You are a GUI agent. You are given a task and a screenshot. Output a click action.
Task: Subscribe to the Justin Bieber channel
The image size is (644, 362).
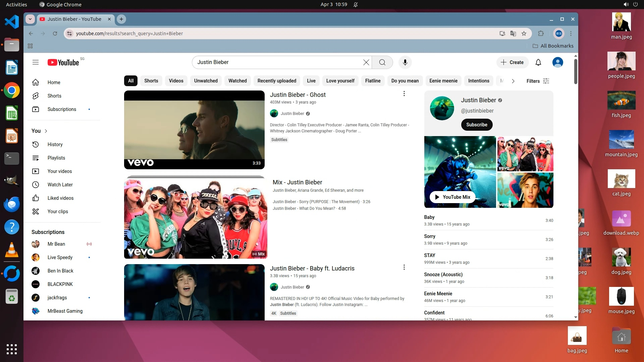tap(476, 125)
